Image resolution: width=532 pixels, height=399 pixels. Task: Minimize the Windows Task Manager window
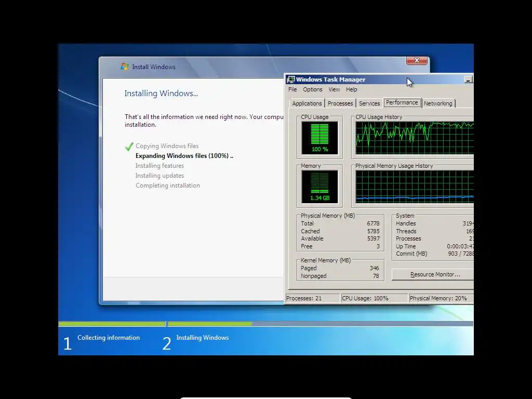tap(468, 79)
